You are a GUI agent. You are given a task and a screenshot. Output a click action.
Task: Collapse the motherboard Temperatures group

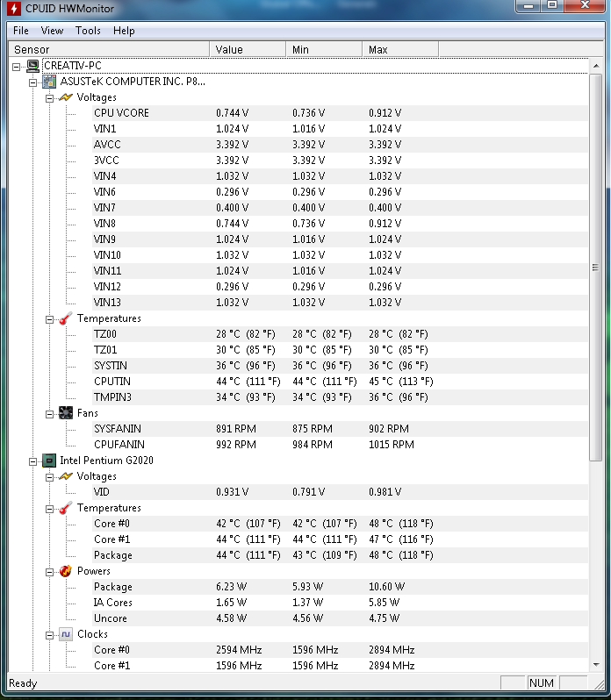pyautogui.click(x=49, y=319)
